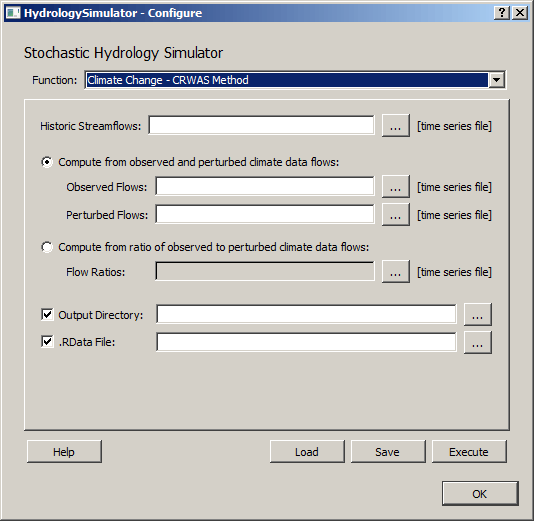Click the Save button
Screen dimensions: 534x521
pos(388,452)
